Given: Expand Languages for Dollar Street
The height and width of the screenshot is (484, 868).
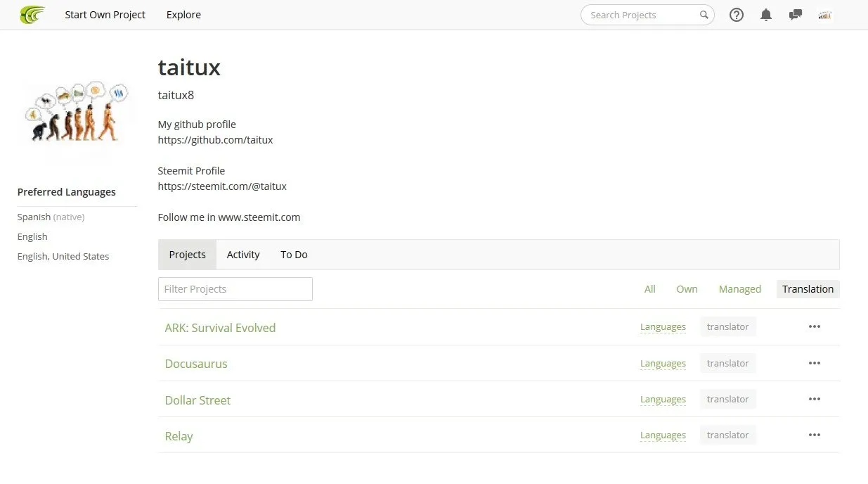Looking at the screenshot, I should pos(663,400).
